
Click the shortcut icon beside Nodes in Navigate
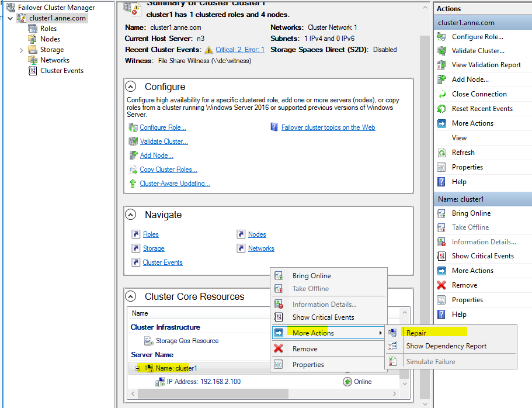(x=241, y=234)
